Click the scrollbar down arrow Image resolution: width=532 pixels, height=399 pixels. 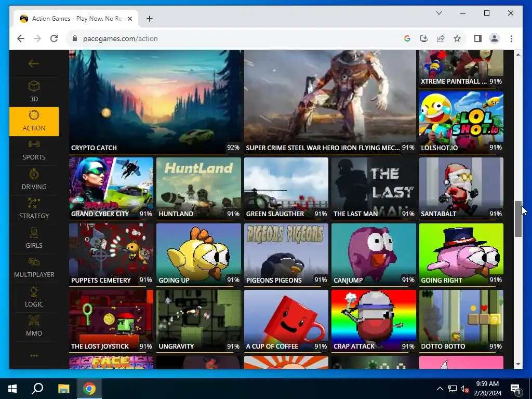click(518, 364)
